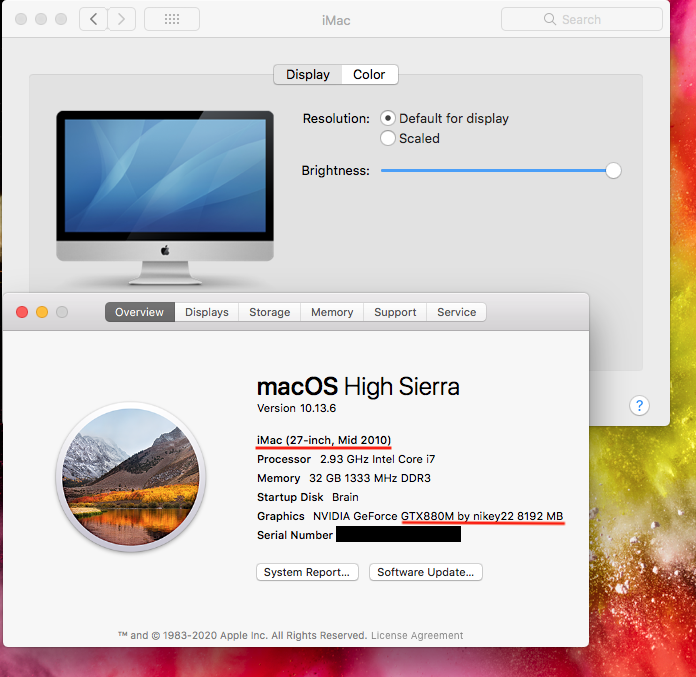
Task: Click the NVIDIA GeForce GTX880M graphics text
Action: (438, 516)
